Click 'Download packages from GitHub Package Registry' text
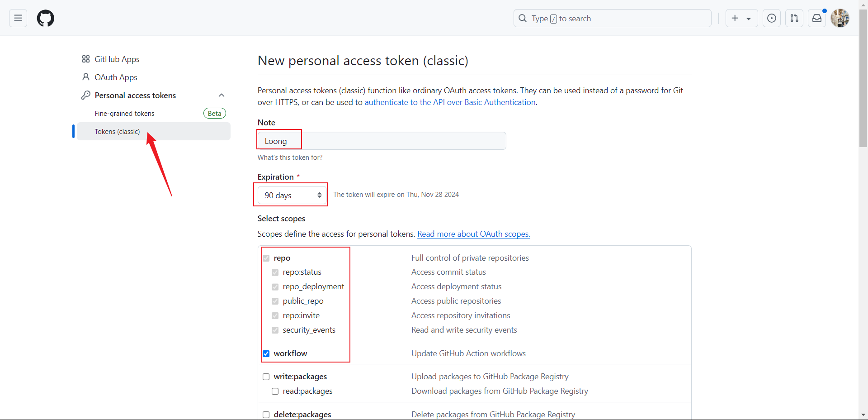This screenshot has width=868, height=420. click(500, 391)
